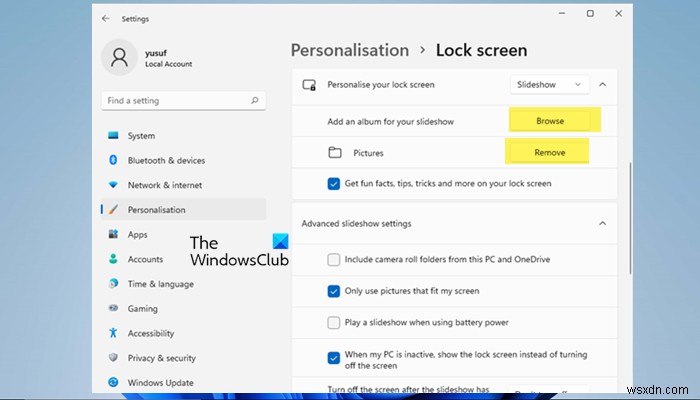
Task: Click the Gaming controller icon
Action: click(x=113, y=308)
